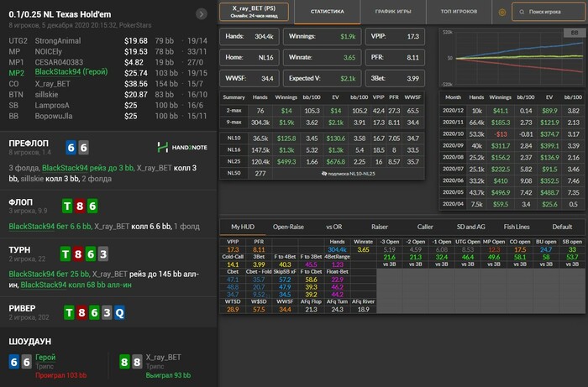Toggle the BB button on the graph
Image resolution: width=588 pixels, height=387 pixels.
pos(574,33)
